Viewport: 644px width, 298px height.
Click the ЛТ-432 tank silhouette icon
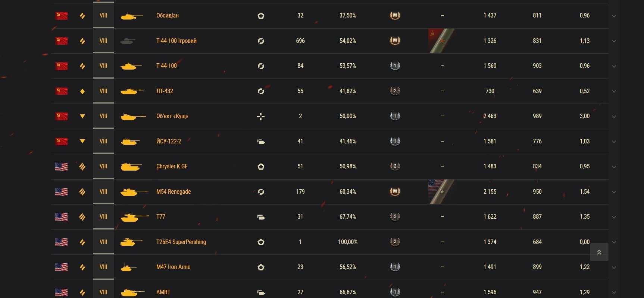132,91
